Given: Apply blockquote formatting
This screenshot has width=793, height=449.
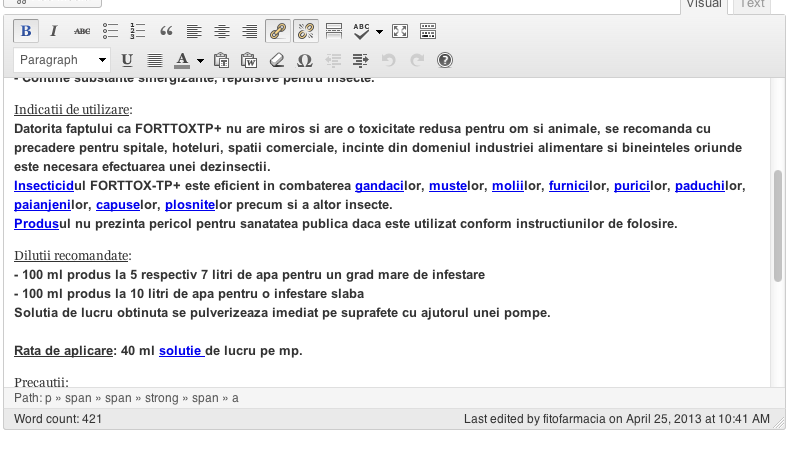Looking at the screenshot, I should pos(166,31).
